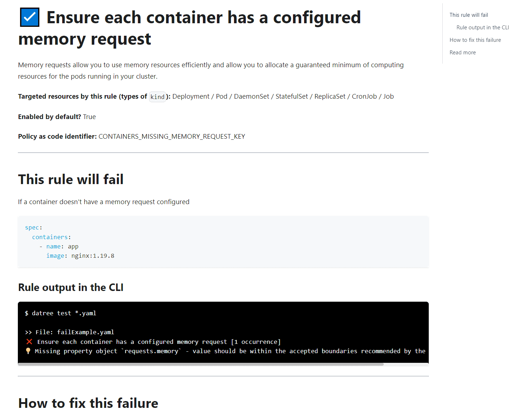Click the lightbulb icon in CLI output
Image resolution: width=532 pixels, height=415 pixels.
[x=28, y=351]
